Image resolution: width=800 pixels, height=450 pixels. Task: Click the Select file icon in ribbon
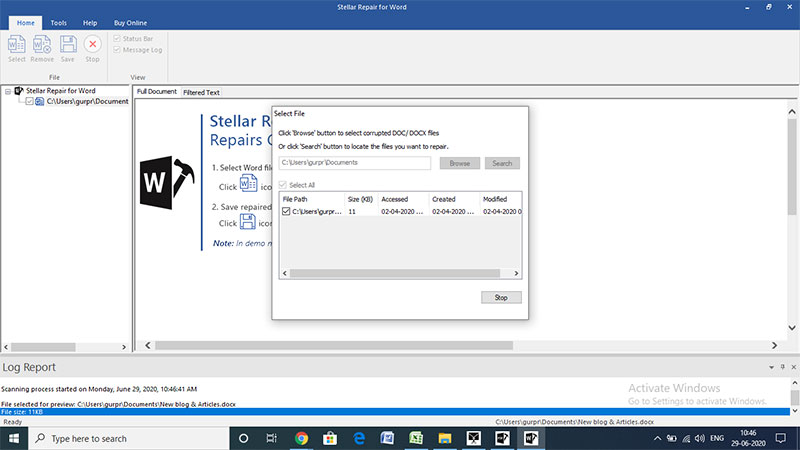(x=16, y=44)
